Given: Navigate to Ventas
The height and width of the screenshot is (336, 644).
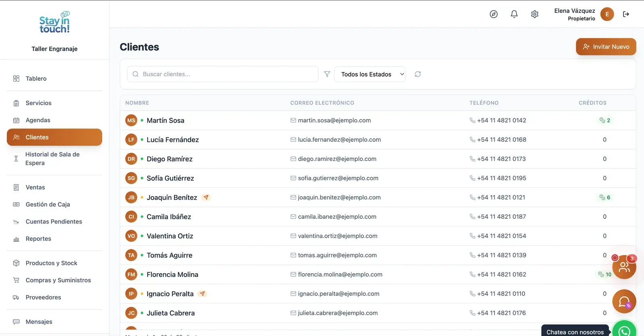Looking at the screenshot, I should pos(54,187).
